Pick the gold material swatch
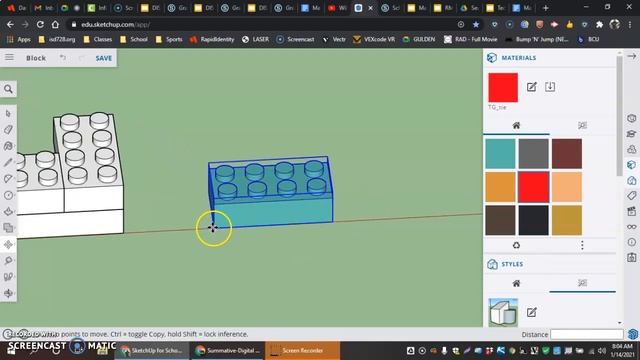This screenshot has height=360, width=640. (x=567, y=220)
